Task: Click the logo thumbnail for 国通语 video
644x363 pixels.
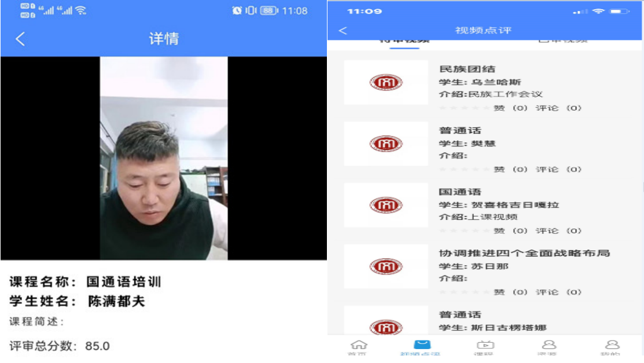Action: tap(386, 205)
